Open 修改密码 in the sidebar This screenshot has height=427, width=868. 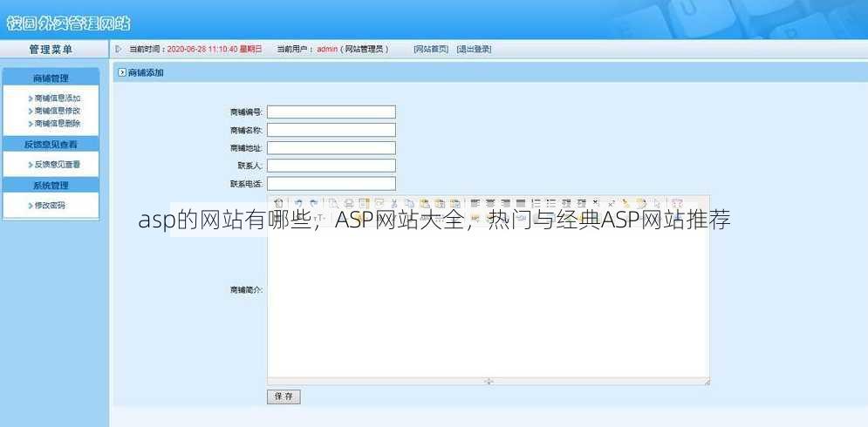pyautogui.click(x=50, y=205)
